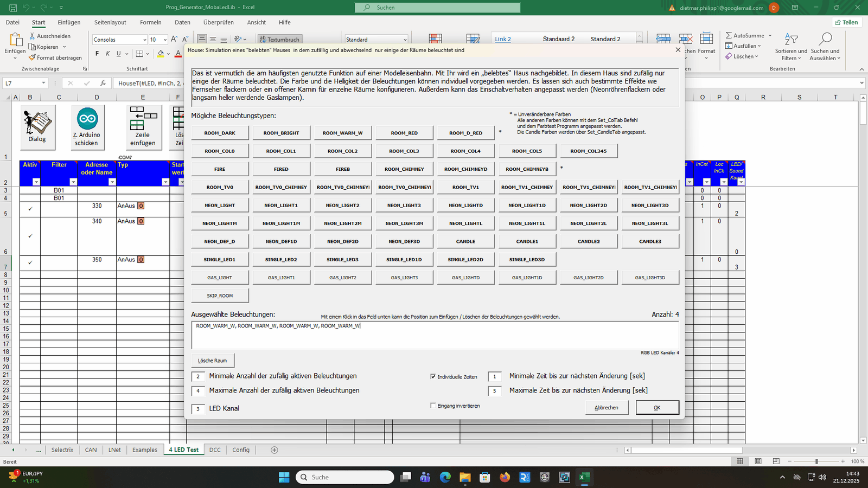Uncheck the Individuelle Zeiten checkbox
Screen dimensions: 868x488
click(x=433, y=376)
